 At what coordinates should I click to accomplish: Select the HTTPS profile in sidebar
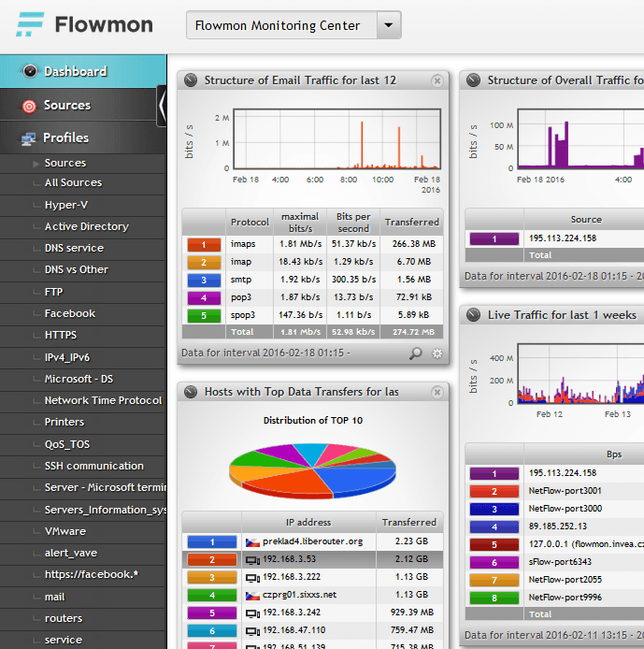[61, 335]
